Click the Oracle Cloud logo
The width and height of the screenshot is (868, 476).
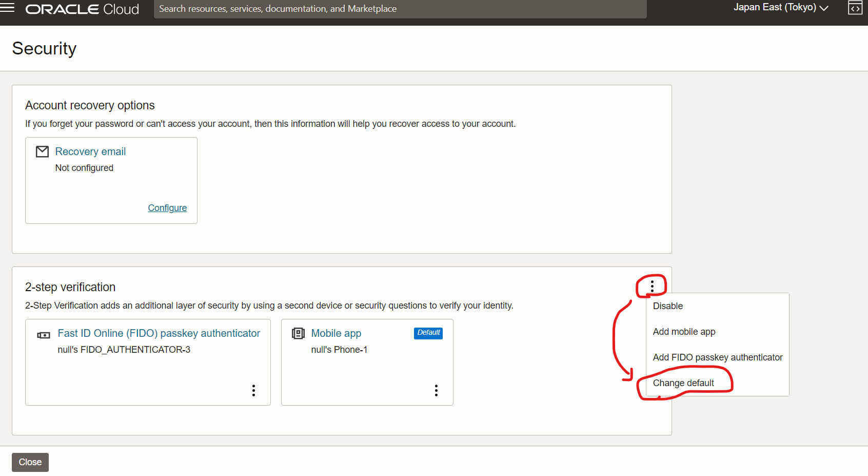(82, 9)
